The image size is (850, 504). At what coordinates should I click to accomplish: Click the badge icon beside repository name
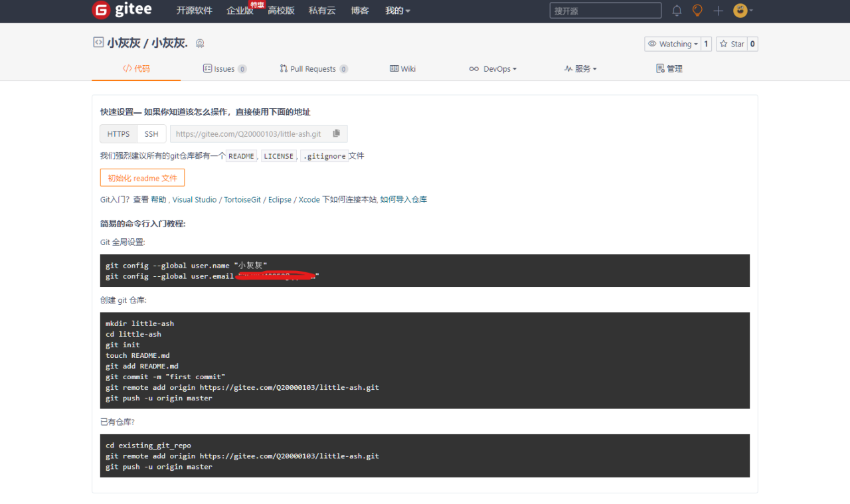200,44
